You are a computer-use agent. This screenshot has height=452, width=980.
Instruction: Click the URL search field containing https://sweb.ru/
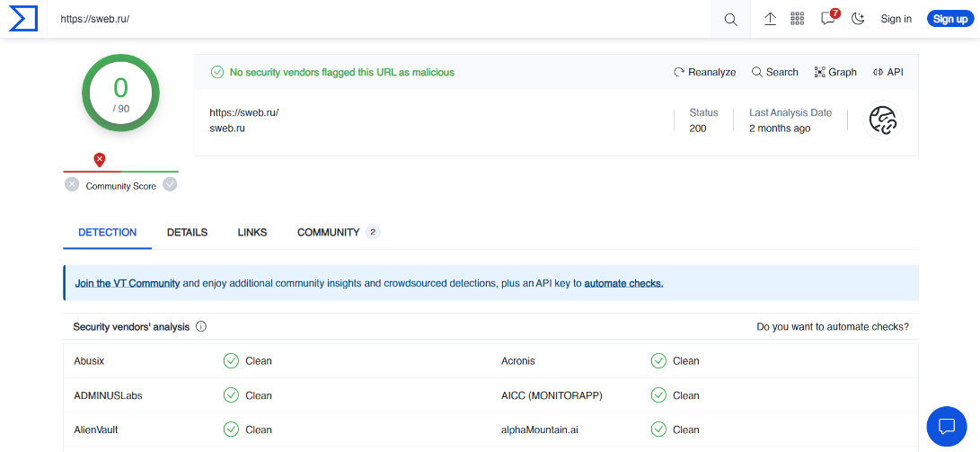[379, 19]
